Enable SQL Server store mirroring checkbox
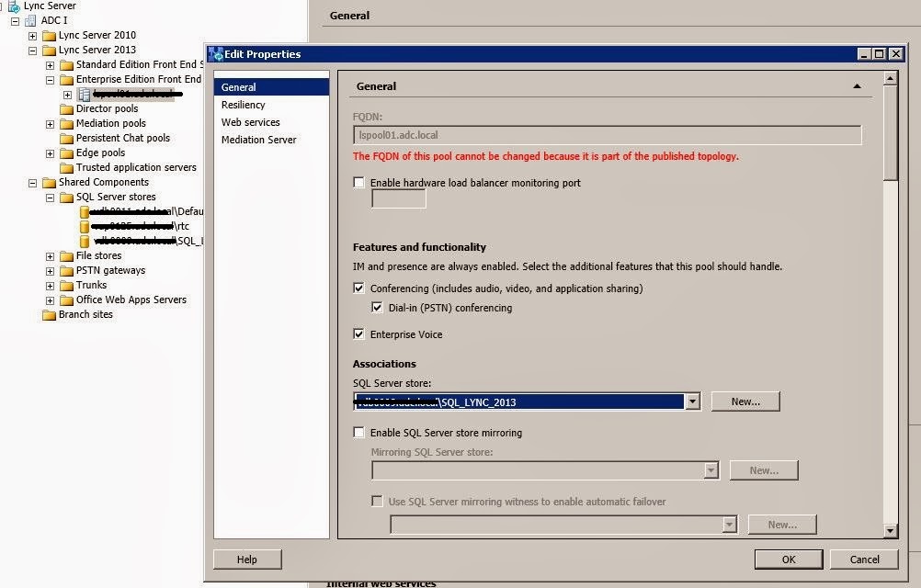This screenshot has width=921, height=588. [x=358, y=433]
